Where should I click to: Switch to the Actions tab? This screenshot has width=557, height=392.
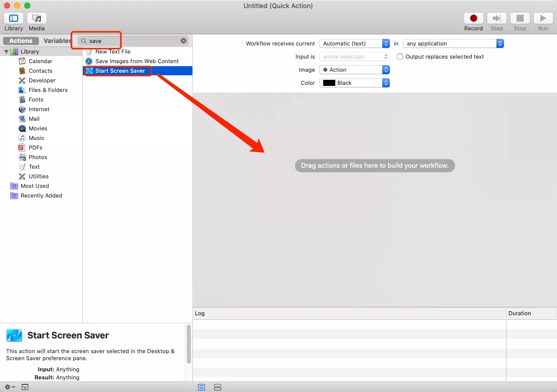pos(21,41)
